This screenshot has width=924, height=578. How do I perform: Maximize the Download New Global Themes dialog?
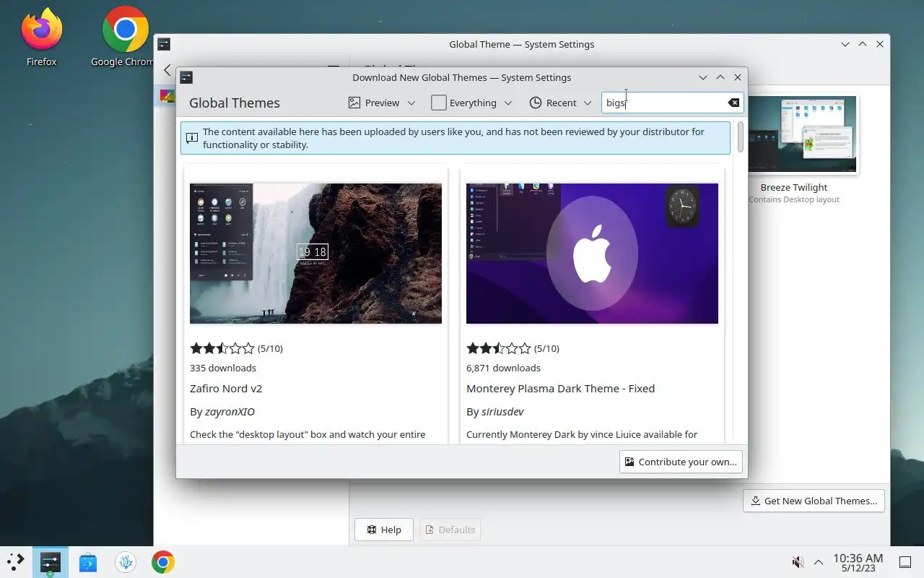coord(720,77)
